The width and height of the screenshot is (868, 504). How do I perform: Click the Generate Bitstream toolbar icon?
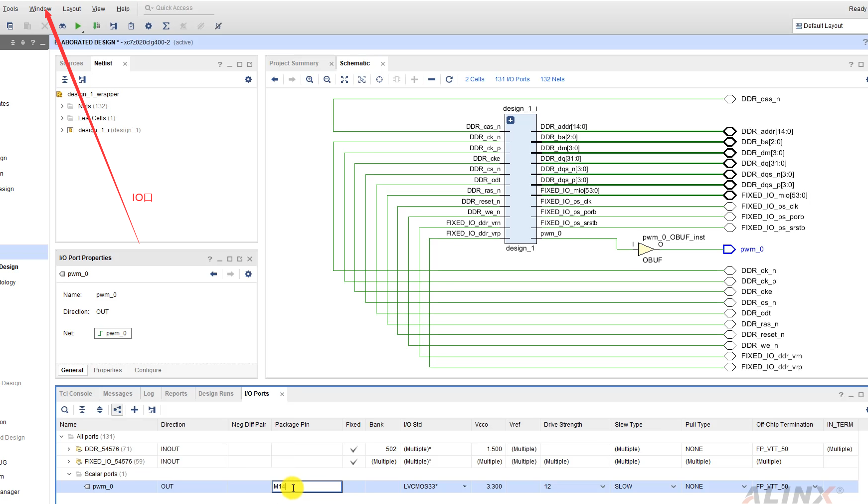tap(96, 26)
